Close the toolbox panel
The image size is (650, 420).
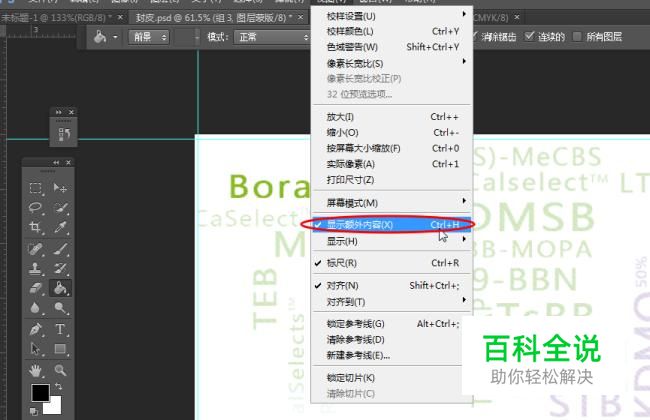(69, 163)
